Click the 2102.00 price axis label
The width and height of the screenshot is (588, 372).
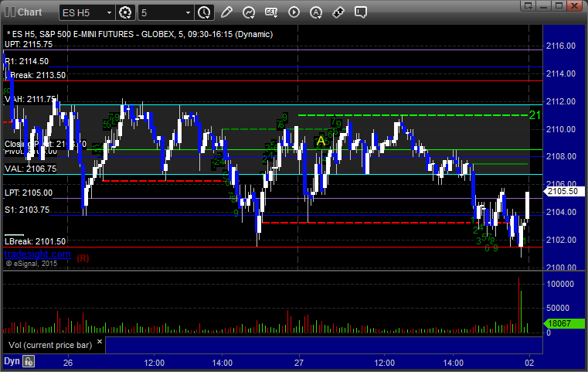(561, 240)
